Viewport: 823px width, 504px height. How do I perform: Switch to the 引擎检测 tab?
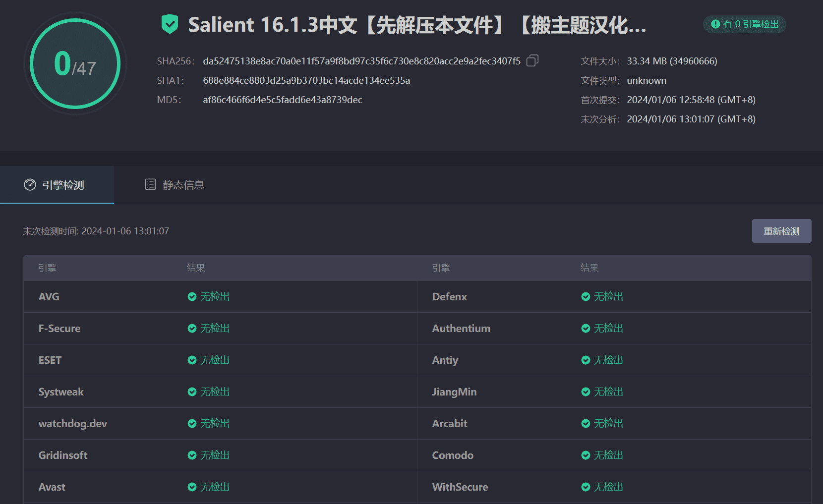coord(57,185)
